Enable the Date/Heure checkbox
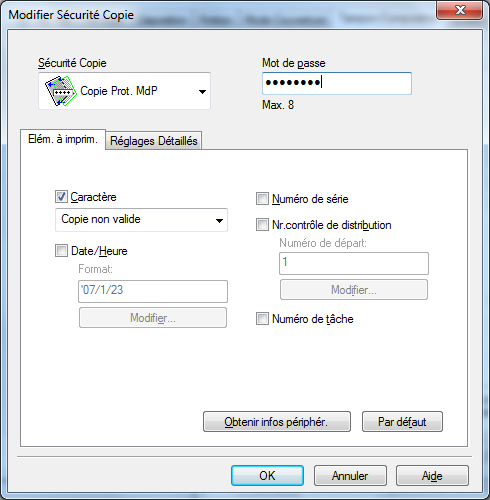The height and width of the screenshot is (500, 490). 61,251
